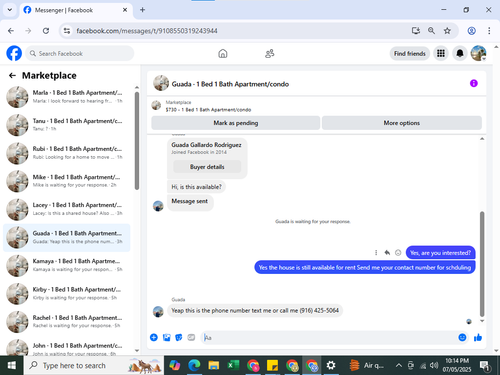Viewport: 500px width, 375px height.
Task: Focus the Search Facebook field
Action: 80,53
